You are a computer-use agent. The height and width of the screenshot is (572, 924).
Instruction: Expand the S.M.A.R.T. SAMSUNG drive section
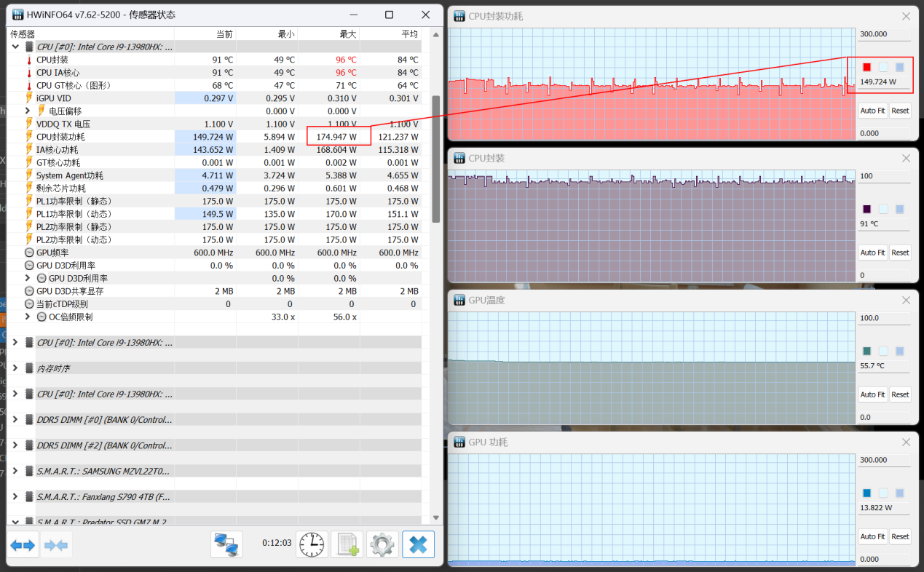coord(15,471)
